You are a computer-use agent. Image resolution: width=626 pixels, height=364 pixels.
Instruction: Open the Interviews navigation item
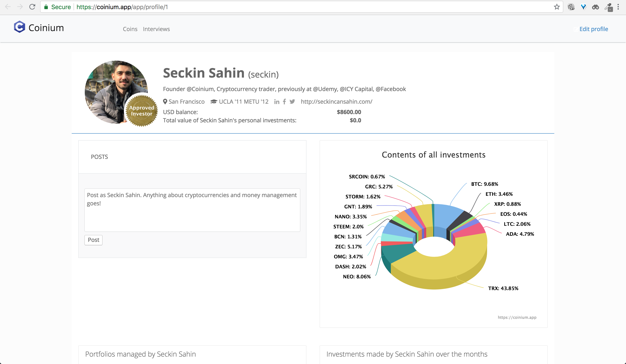(156, 29)
